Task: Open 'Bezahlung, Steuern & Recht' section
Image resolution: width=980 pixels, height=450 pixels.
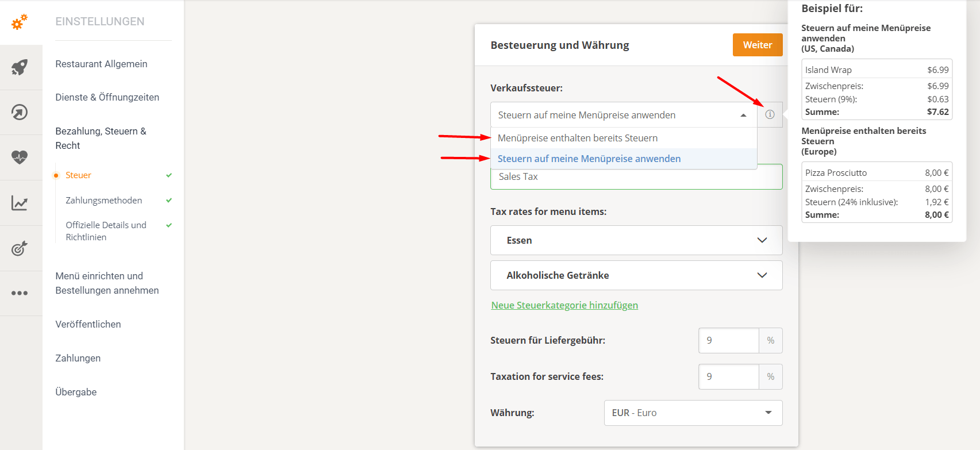Action: 101,138
